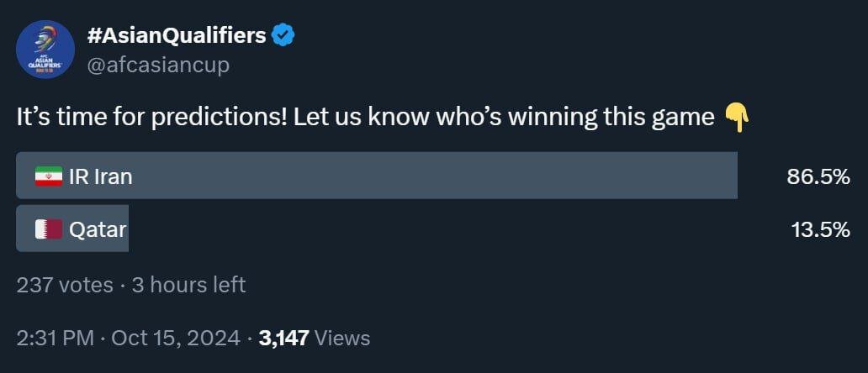Click the 86.5% poll percentage
This screenshot has width=868, height=373.
(x=818, y=176)
